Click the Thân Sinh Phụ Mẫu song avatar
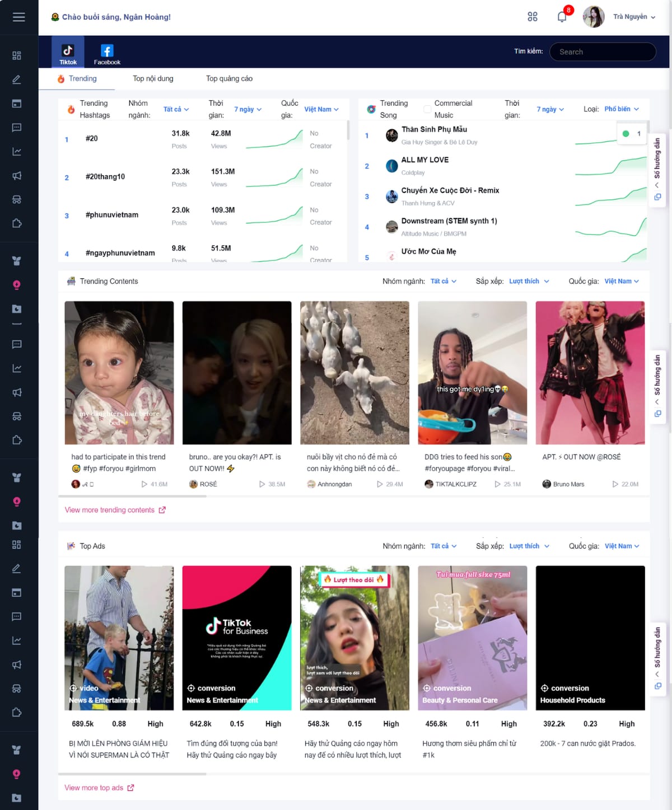Screen dimensions: 672x810 tap(392, 135)
